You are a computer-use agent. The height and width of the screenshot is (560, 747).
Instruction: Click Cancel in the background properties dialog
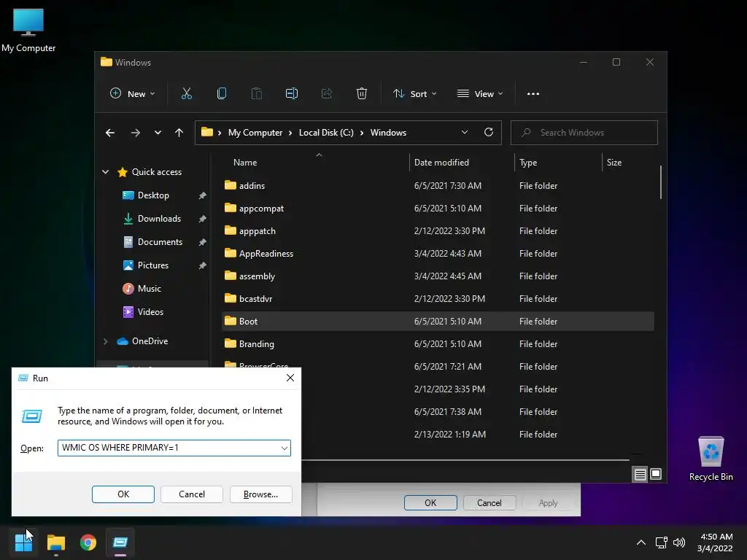tap(489, 503)
